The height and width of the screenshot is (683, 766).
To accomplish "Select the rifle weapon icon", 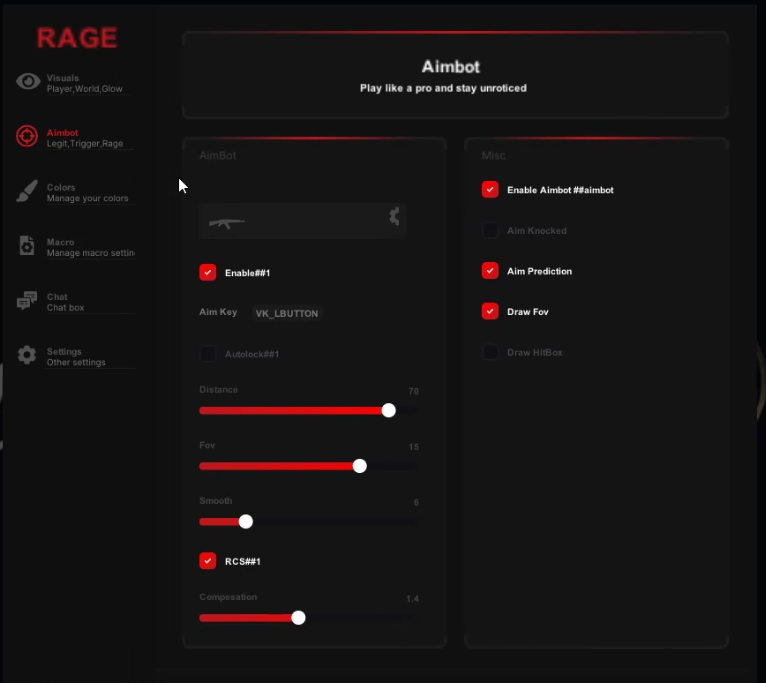I will pos(227,221).
